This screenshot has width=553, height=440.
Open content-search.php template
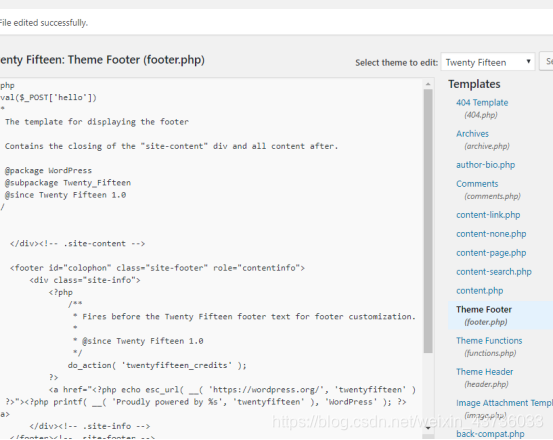tap(494, 272)
